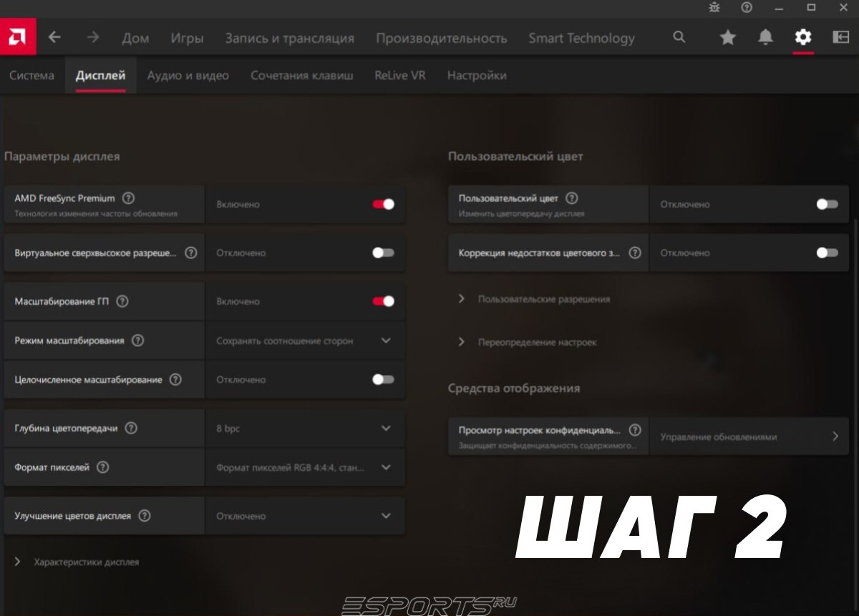Show help for AMD FreeSync Premium
859x616 pixels.
[x=128, y=198]
